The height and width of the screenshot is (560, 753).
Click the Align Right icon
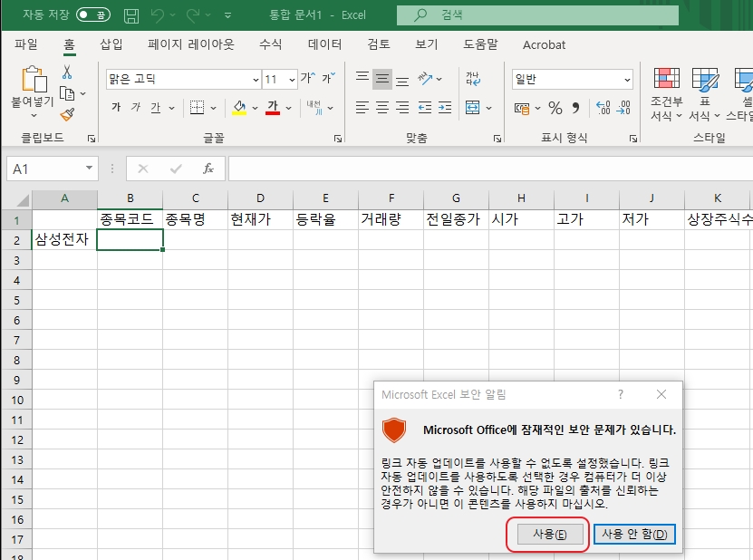(402, 108)
